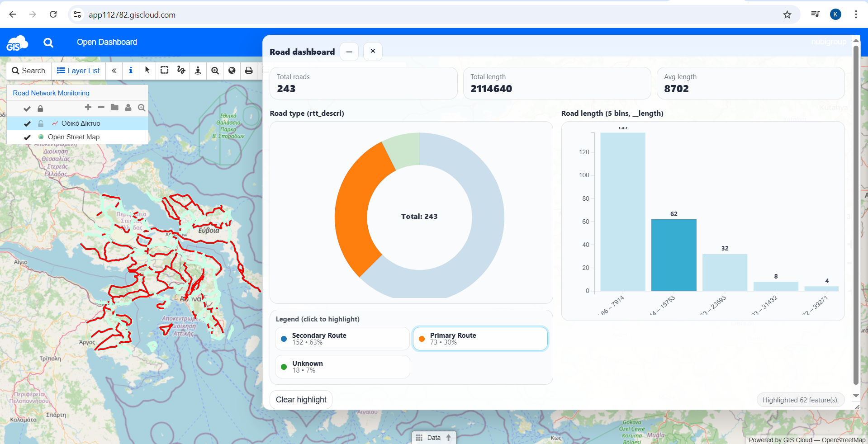Viewport: 868px width, 444px height.
Task: Expand the Data panel at bottom
Action: pyautogui.click(x=434, y=438)
